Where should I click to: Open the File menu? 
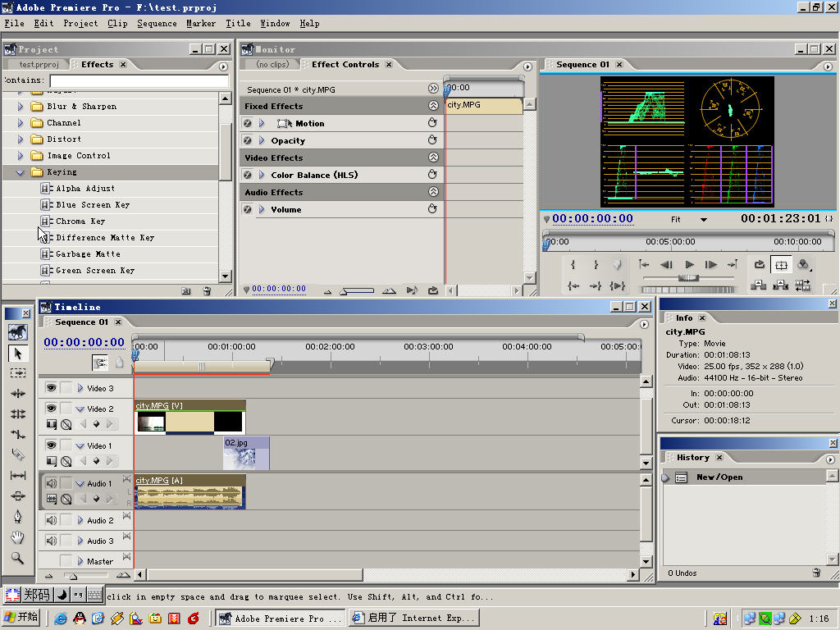15,24
